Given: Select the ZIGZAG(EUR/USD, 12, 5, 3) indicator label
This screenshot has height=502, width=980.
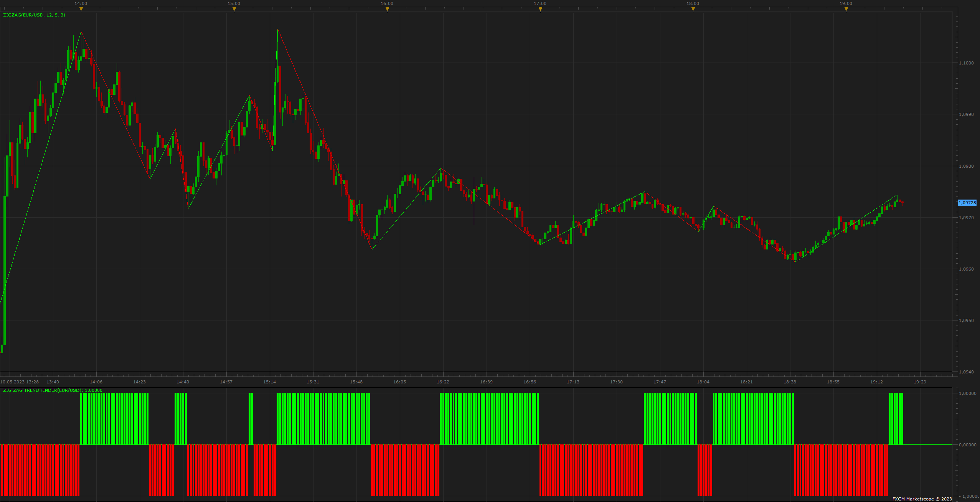Looking at the screenshot, I should 34,15.
